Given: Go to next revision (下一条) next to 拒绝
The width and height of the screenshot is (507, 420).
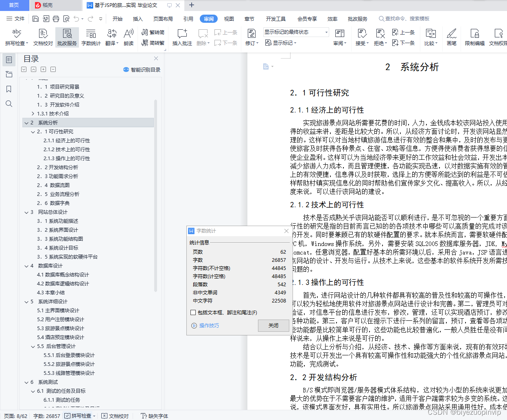Looking at the screenshot, I should 403,43.
